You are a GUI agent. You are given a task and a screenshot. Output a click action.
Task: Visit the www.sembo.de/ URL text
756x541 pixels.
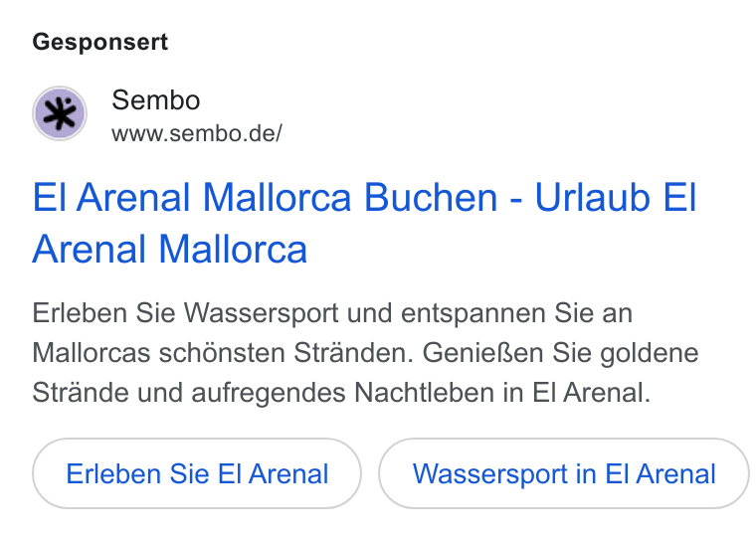[x=197, y=133]
